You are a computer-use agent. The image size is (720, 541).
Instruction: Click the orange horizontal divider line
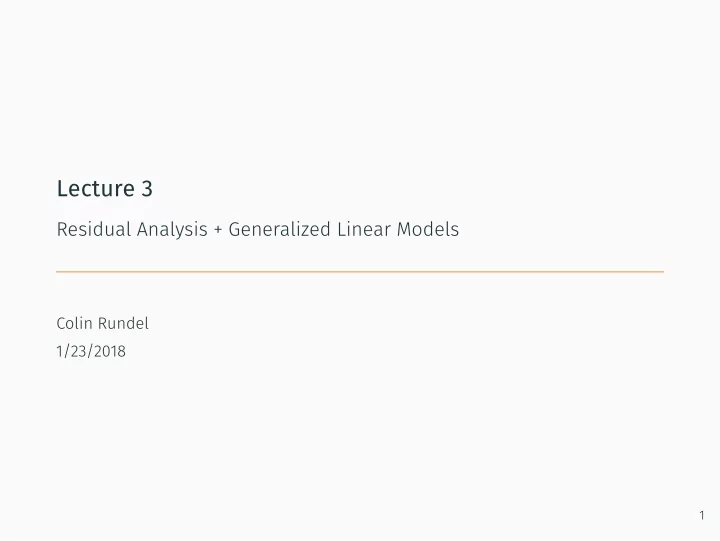point(360,272)
